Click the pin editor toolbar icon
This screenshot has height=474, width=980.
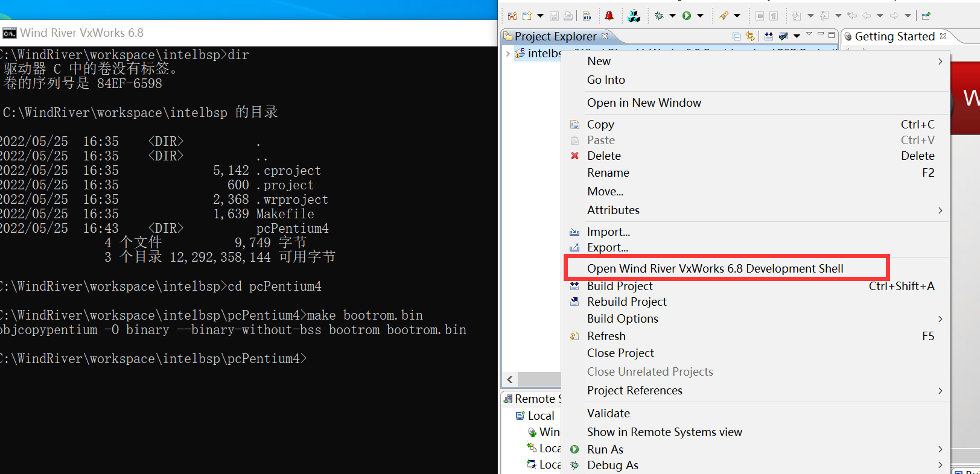(926, 16)
